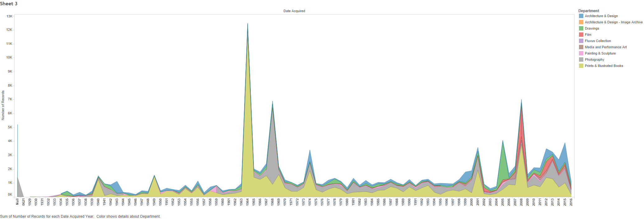Select the Drawings green legend swatch

pyautogui.click(x=581, y=28)
